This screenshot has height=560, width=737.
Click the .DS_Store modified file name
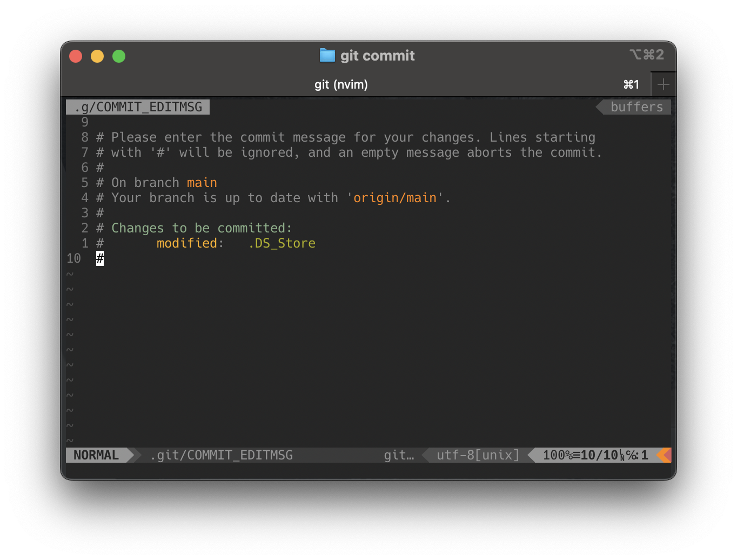pyautogui.click(x=282, y=243)
